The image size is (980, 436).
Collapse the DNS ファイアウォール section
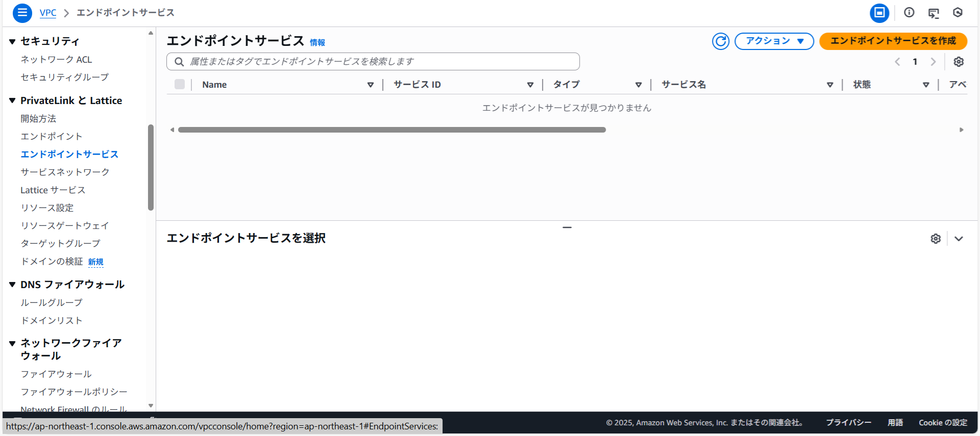pos(12,285)
